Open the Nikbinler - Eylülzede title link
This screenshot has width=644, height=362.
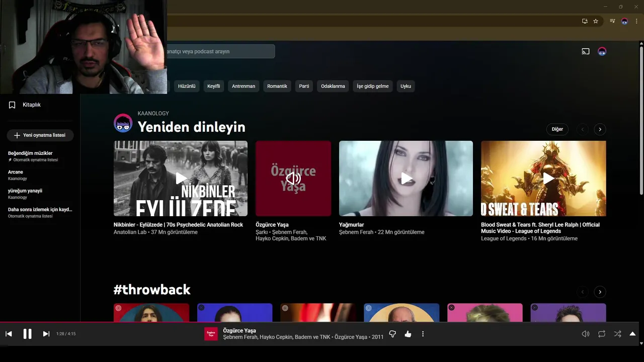tap(178, 225)
